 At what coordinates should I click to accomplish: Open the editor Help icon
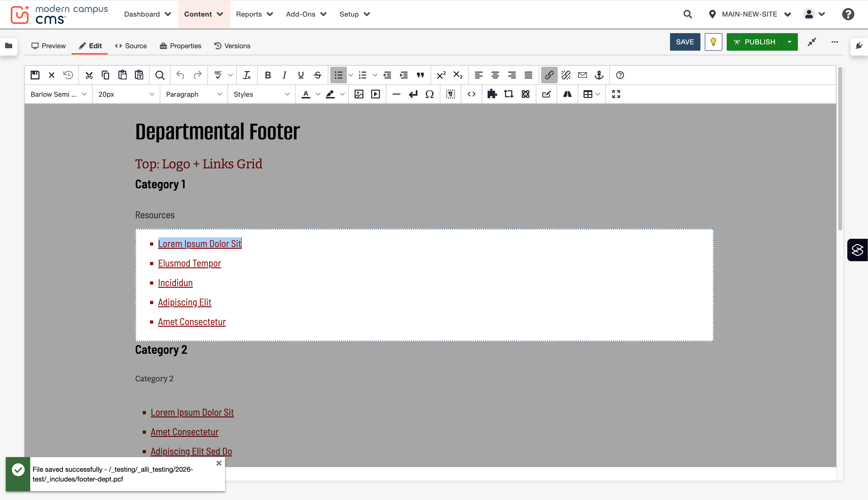(620, 75)
